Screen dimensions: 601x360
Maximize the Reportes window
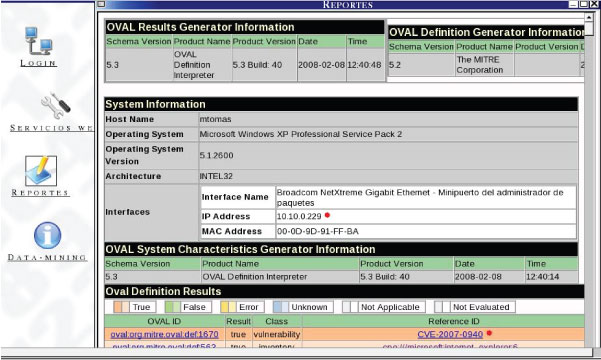583,4
